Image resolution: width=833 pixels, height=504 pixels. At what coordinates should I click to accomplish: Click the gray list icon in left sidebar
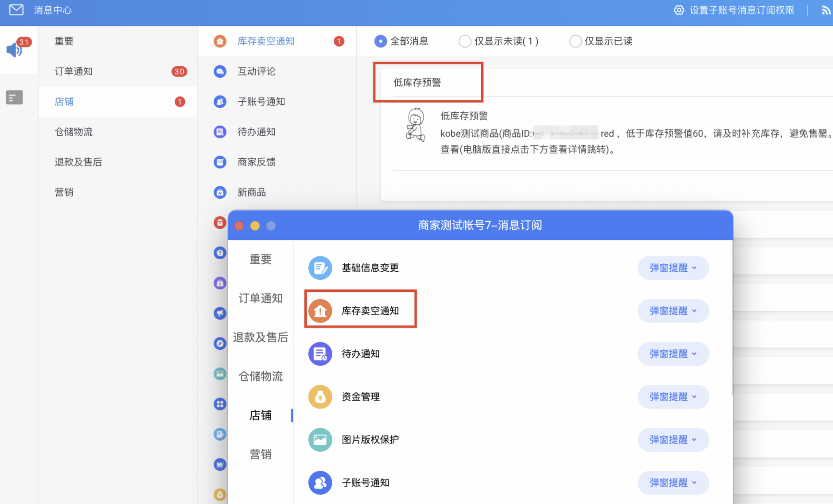[x=14, y=97]
